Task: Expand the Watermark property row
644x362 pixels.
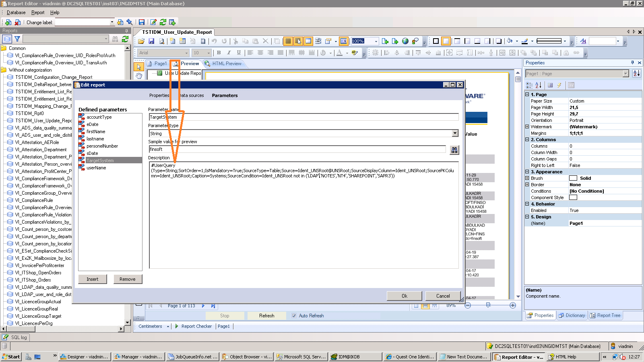Action: point(527,127)
